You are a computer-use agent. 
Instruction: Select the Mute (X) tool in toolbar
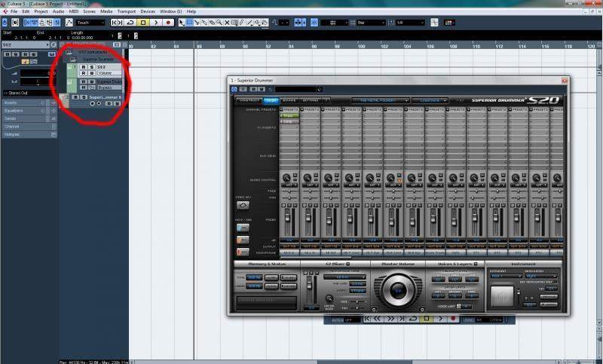pos(227,23)
